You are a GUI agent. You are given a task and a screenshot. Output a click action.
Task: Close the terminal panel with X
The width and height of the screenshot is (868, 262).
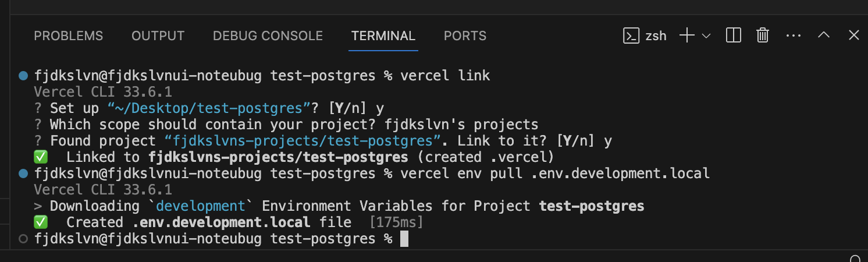point(853,35)
